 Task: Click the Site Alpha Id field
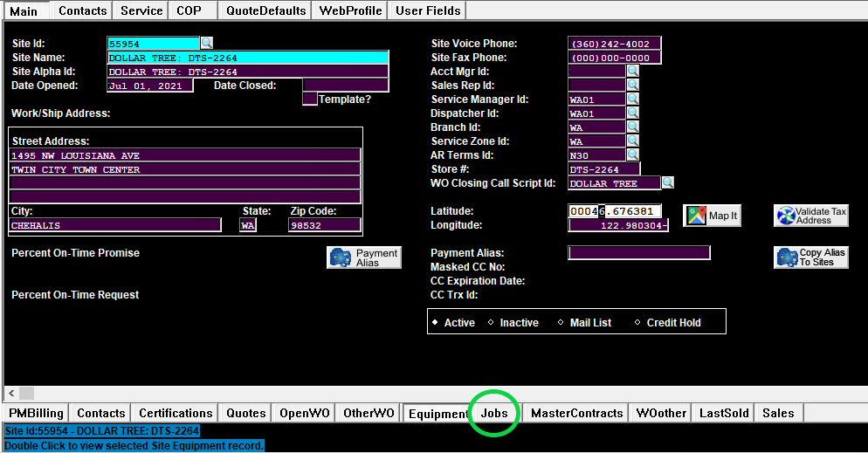[247, 72]
